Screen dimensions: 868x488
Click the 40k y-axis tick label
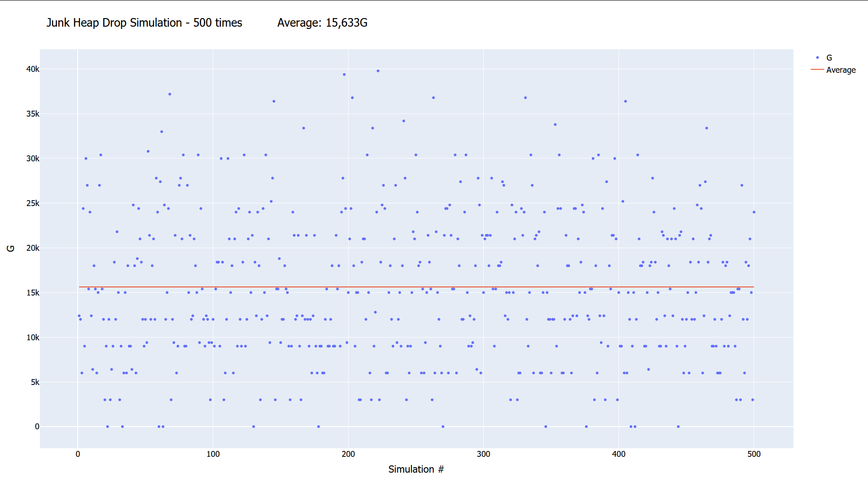[x=33, y=69]
